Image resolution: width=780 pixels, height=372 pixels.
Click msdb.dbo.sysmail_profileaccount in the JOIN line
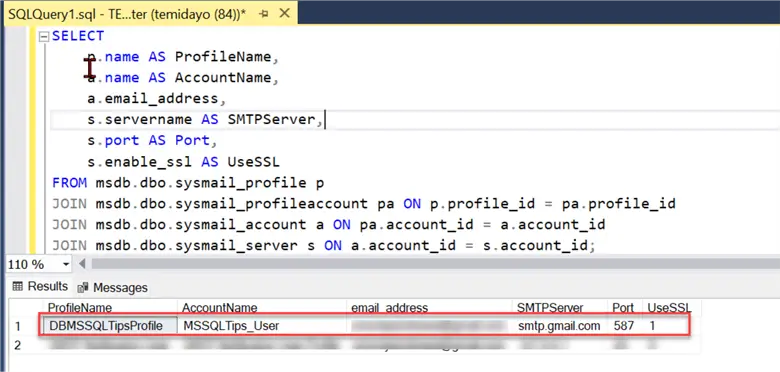231,203
